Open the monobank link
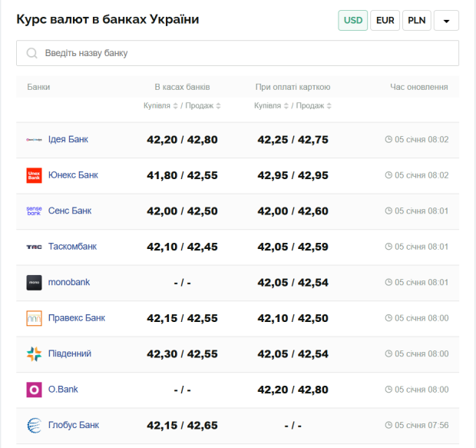 click(x=69, y=282)
